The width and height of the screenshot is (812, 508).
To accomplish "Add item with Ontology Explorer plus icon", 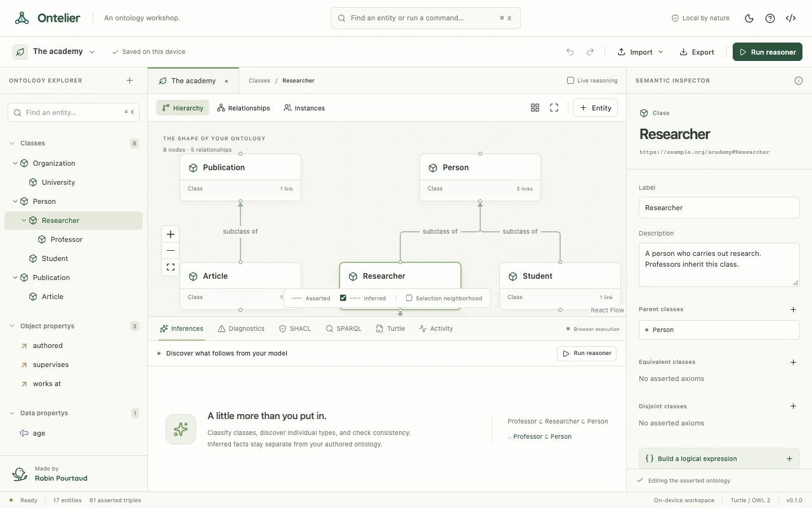I will pyautogui.click(x=129, y=81).
